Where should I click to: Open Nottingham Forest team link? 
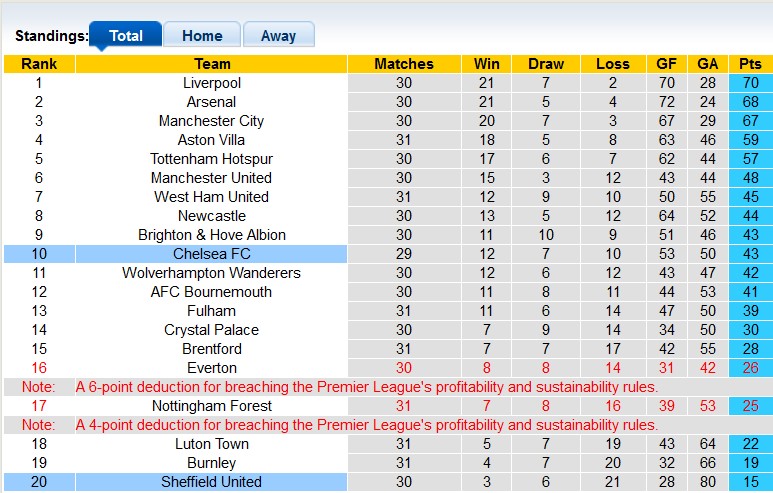coord(212,406)
